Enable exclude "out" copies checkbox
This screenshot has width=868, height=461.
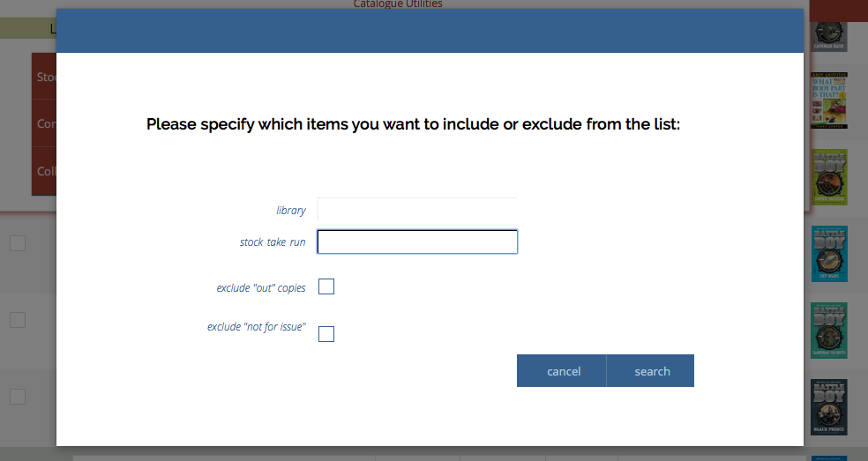point(326,287)
